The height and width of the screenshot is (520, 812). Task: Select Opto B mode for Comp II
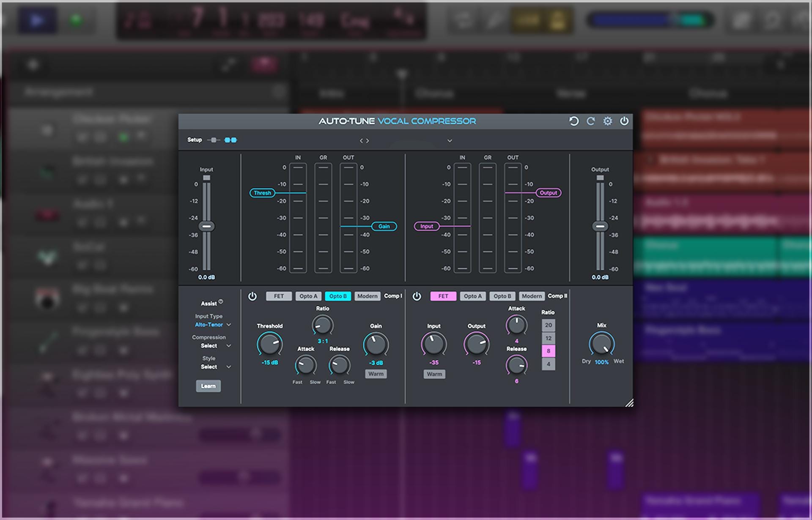502,296
